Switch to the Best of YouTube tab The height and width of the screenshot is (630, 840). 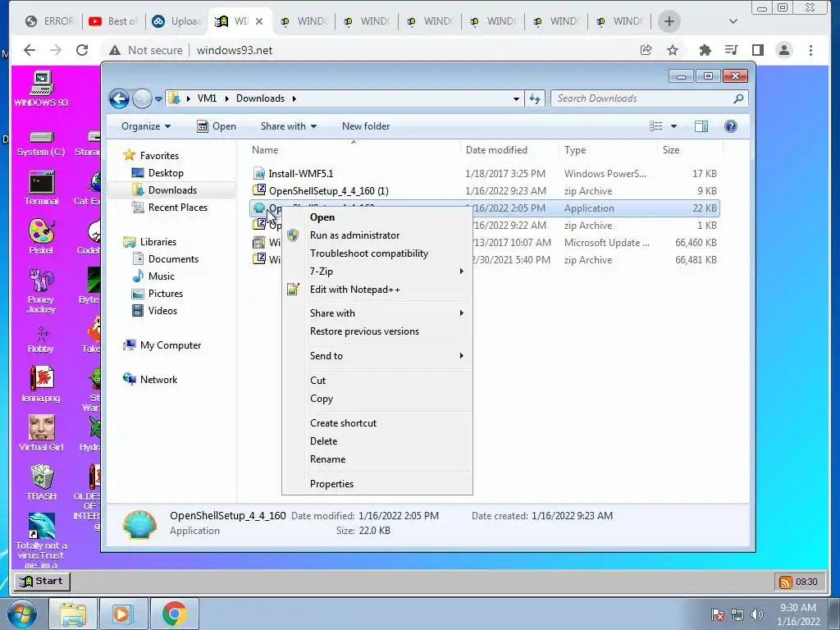tap(113, 21)
